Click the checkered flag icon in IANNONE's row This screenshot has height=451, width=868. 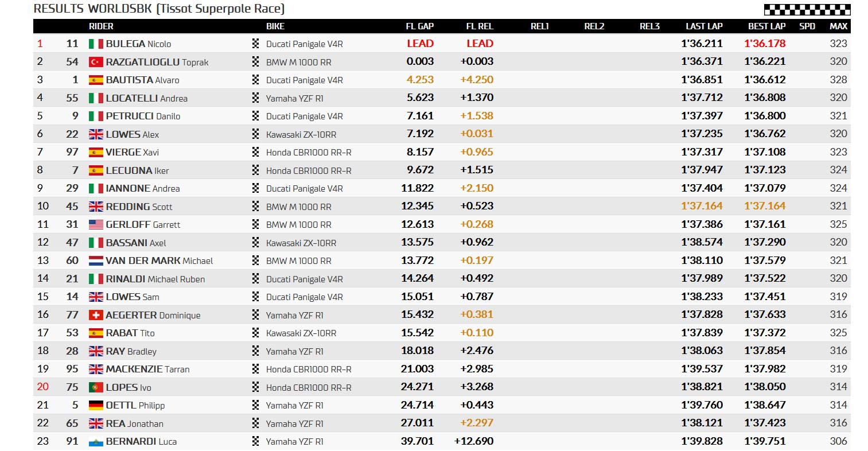coord(256,188)
